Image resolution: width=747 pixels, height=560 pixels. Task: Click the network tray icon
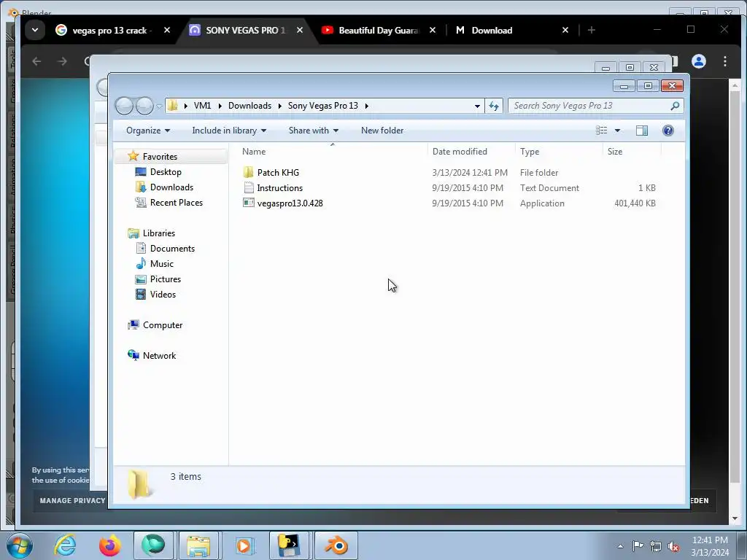click(656, 546)
